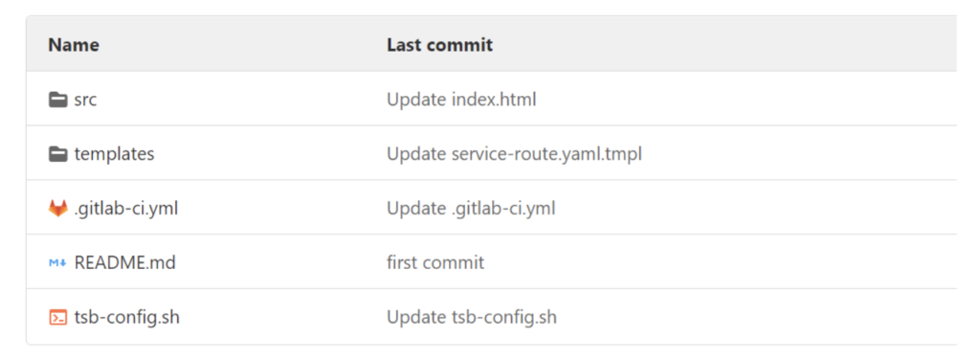The width and height of the screenshot is (980, 360).
Task: View the 'Update service-route.yaml.tmpl' commit
Action: (514, 154)
